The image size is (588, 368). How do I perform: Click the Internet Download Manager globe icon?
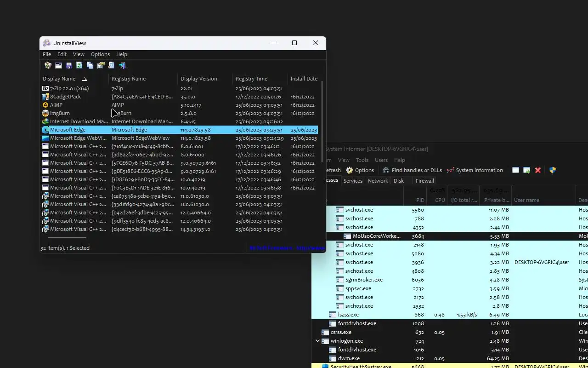pos(45,121)
